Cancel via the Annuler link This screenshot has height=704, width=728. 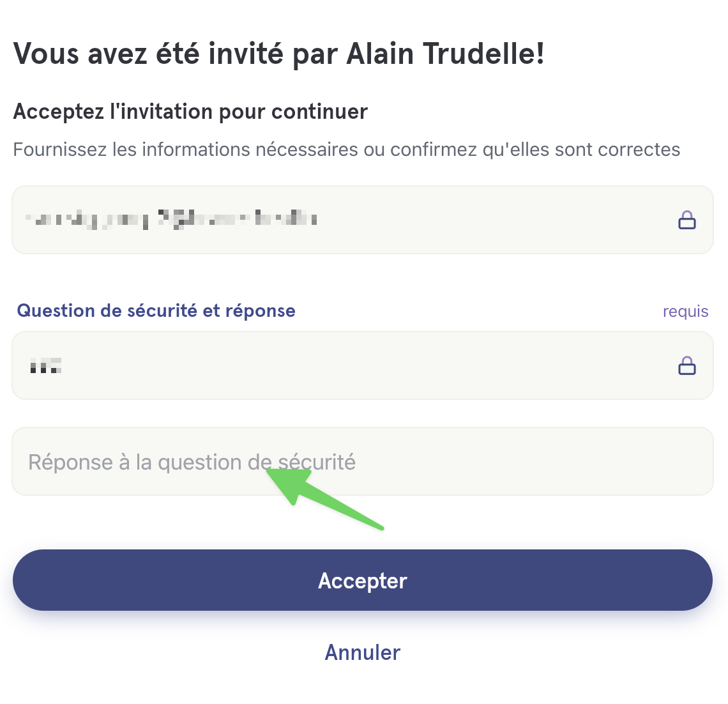tap(363, 652)
